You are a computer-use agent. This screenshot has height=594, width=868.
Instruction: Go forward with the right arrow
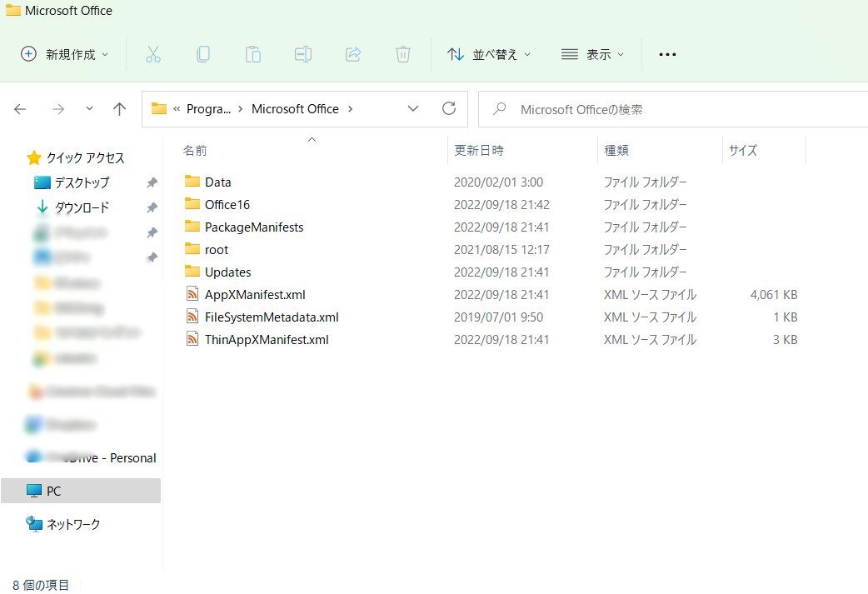click(x=58, y=109)
